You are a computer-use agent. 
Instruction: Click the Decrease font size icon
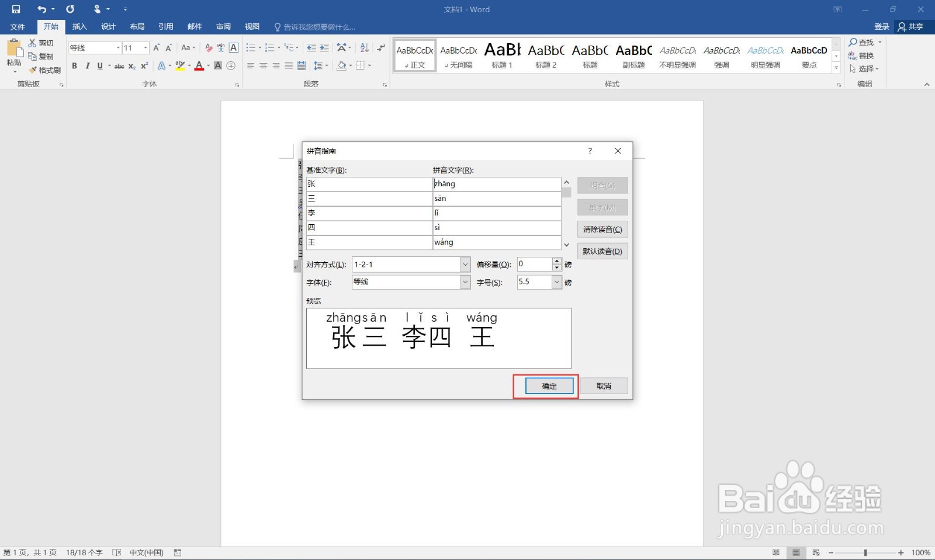click(168, 48)
